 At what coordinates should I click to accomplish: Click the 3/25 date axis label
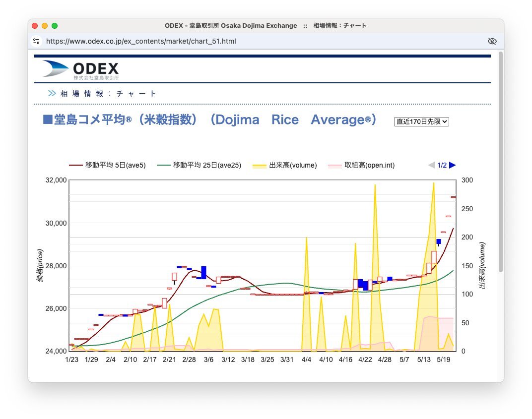pos(267,359)
